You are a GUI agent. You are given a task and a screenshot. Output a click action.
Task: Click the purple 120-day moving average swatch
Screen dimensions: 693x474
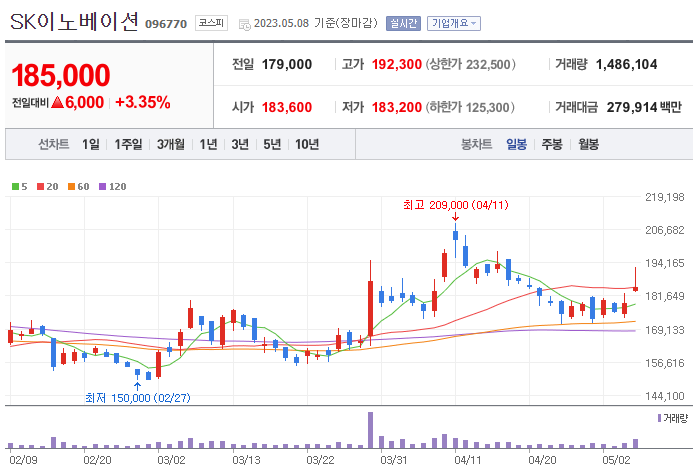(x=103, y=187)
